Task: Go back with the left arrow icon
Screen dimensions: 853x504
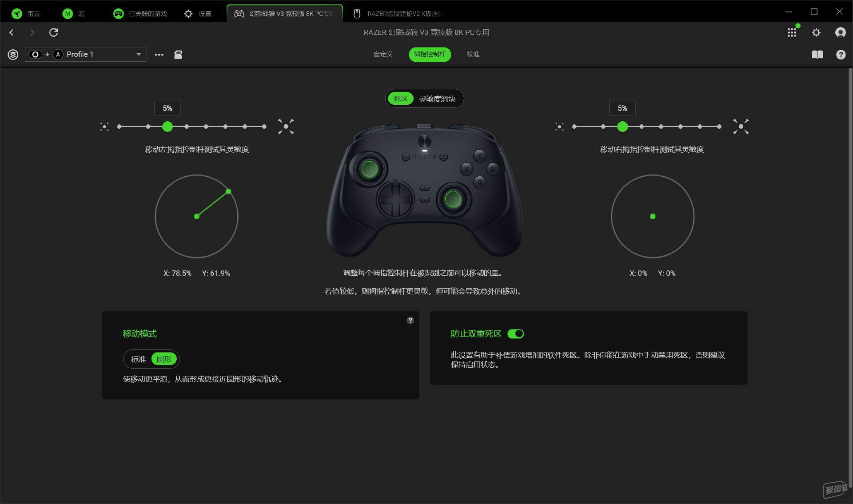Action: click(x=12, y=32)
